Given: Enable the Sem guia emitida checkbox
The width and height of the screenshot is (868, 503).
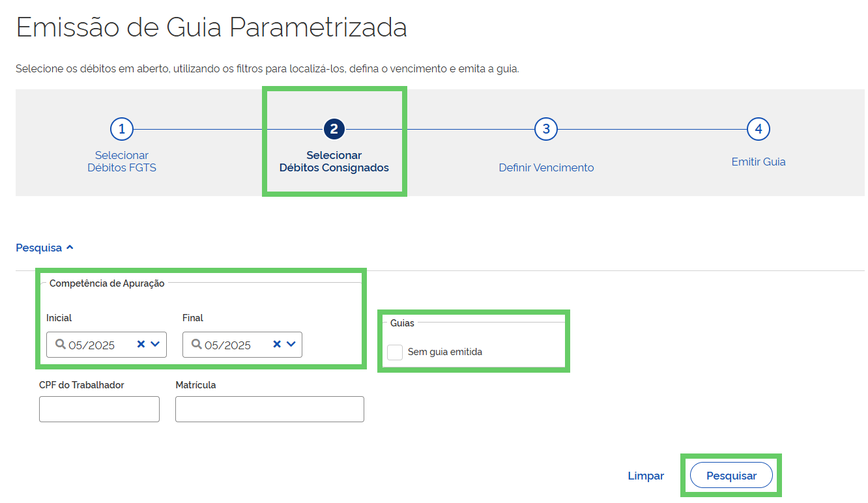Looking at the screenshot, I should pos(395,352).
